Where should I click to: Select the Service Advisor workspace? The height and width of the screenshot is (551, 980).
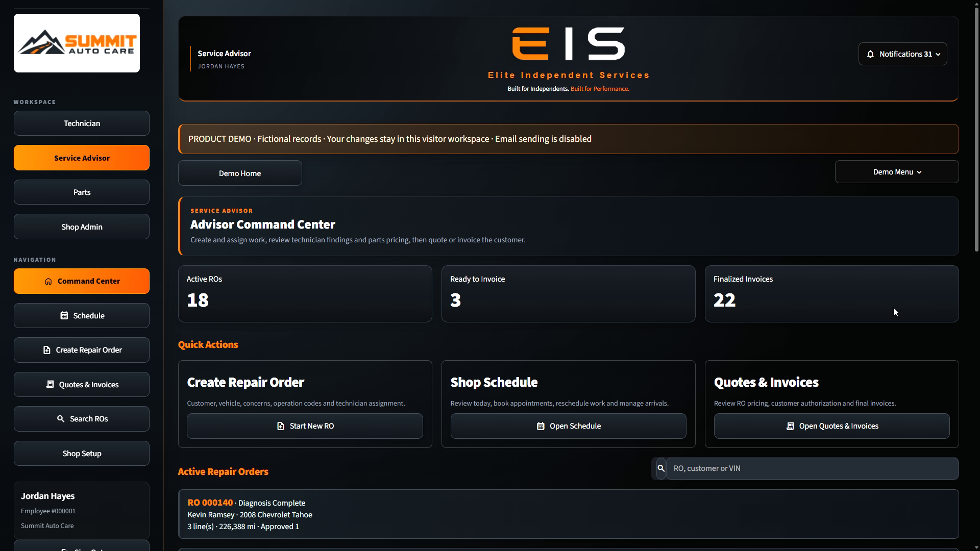point(82,158)
